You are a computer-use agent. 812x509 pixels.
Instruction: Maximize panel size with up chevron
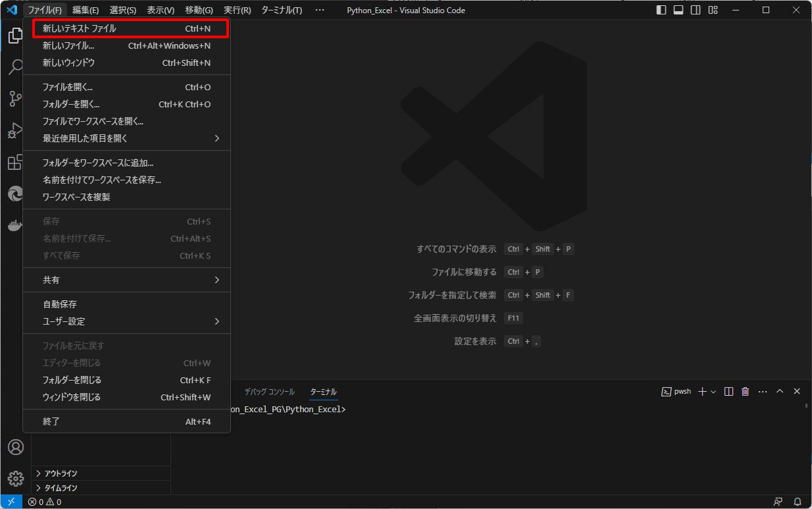click(x=780, y=391)
